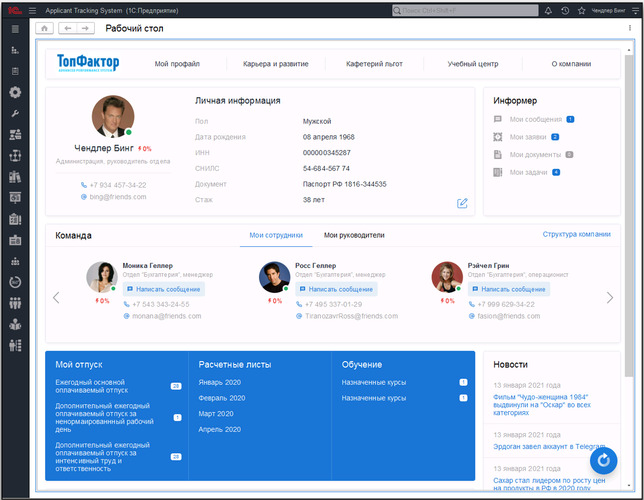The image size is (644, 500).
Task: Open news about Чудо-женщина 1984
Action: (542, 405)
